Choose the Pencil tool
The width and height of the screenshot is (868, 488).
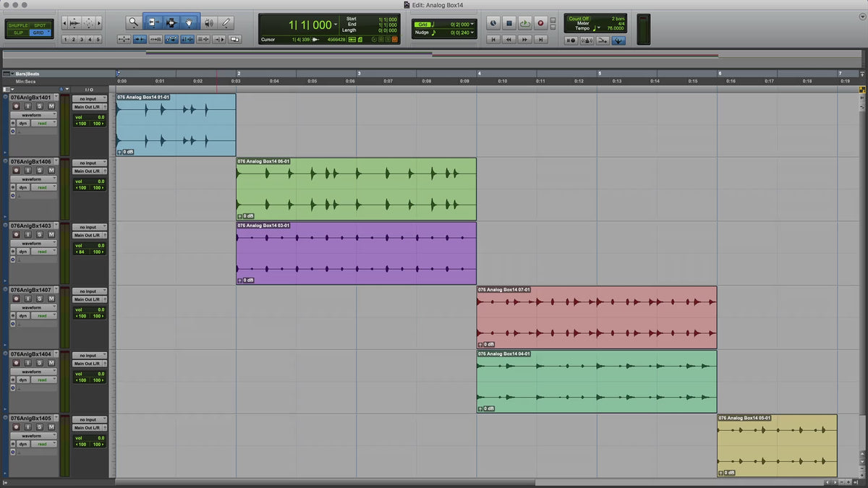(x=226, y=23)
